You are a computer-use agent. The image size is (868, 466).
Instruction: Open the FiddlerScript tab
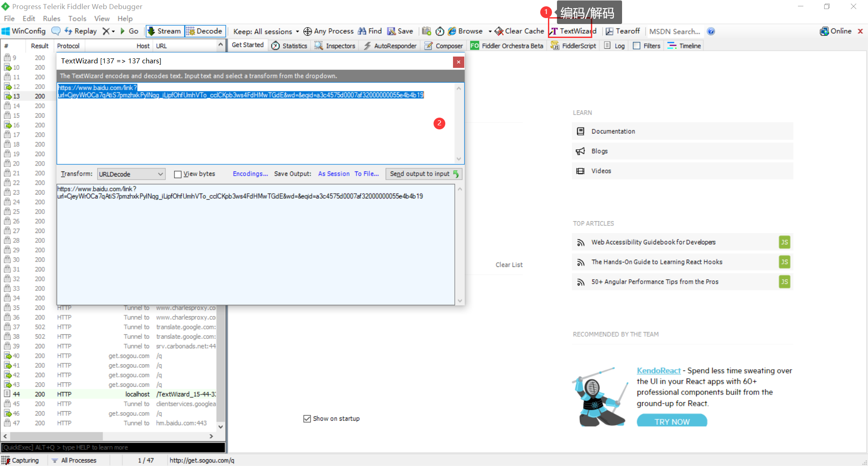tap(574, 46)
